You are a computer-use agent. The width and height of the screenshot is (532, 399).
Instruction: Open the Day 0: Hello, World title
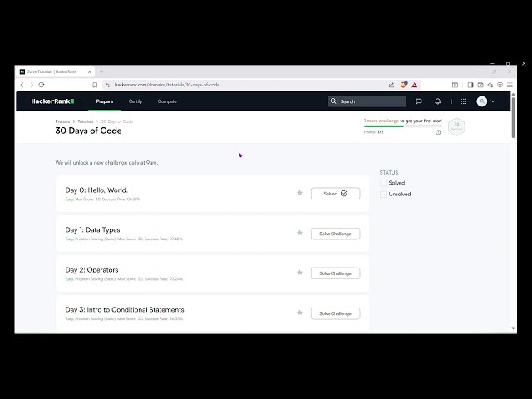pyautogui.click(x=96, y=190)
